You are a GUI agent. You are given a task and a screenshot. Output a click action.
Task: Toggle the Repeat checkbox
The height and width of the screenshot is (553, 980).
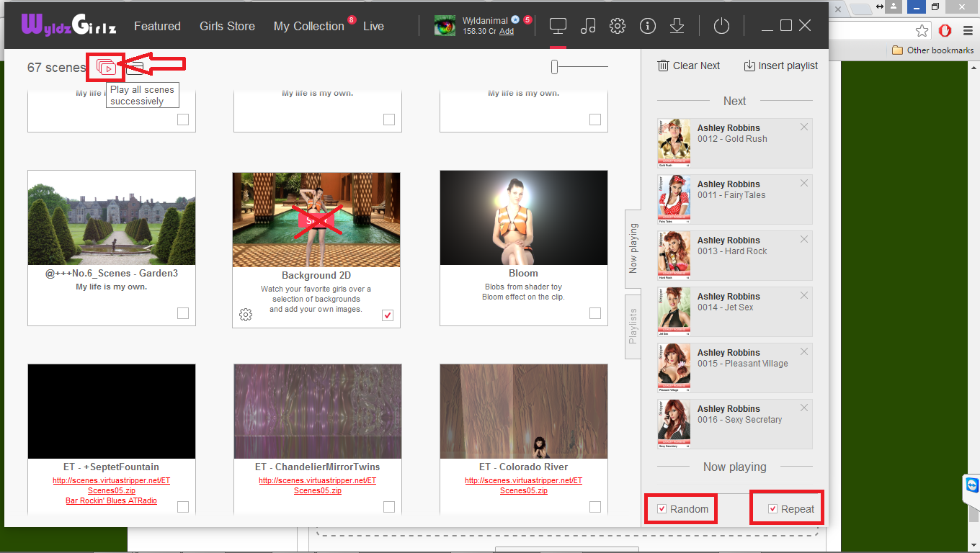[772, 509]
